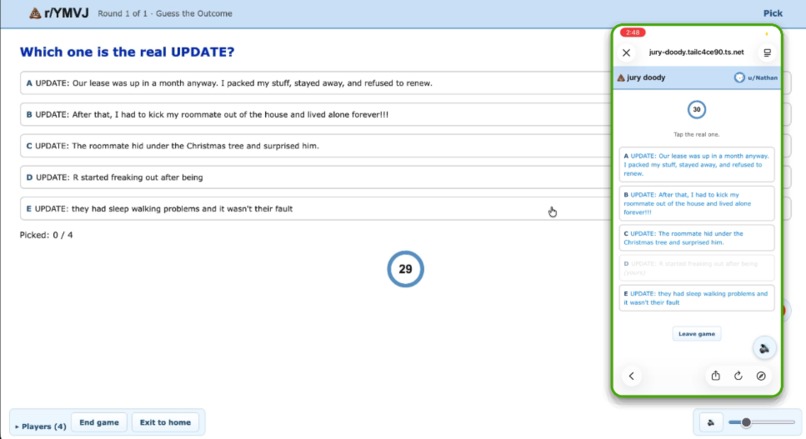Click the 'Picked: 0 / 4' status text
806x439 pixels.
coord(46,235)
